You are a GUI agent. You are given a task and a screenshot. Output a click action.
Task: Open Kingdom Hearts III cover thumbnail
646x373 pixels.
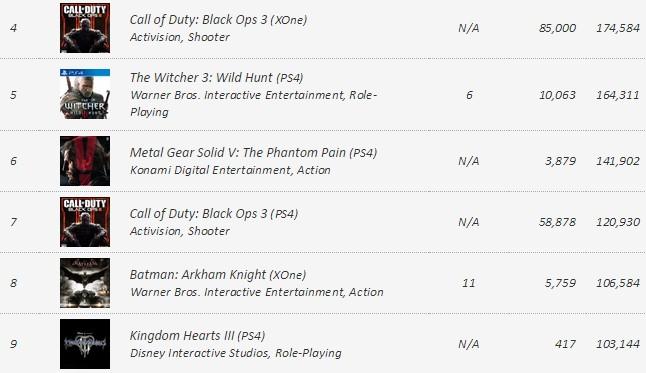click(85, 344)
